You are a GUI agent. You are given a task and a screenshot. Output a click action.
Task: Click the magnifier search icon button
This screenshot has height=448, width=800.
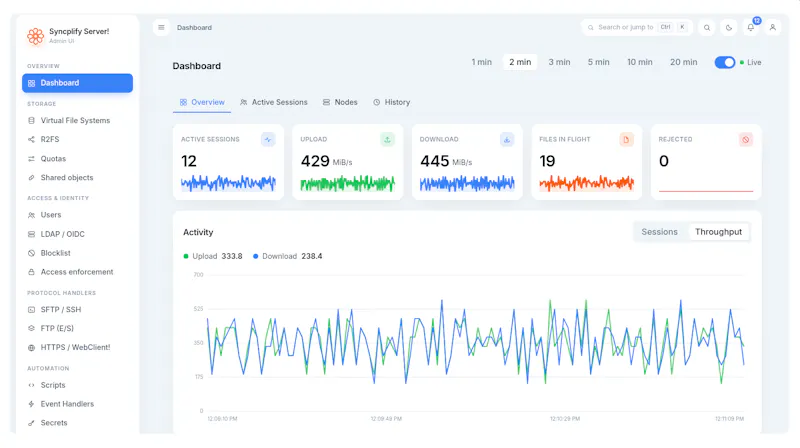707,28
